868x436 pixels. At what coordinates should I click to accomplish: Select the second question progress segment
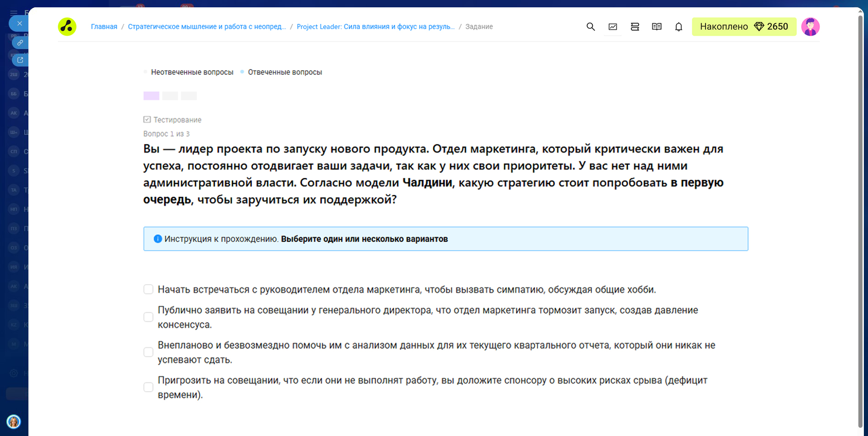[x=170, y=96]
